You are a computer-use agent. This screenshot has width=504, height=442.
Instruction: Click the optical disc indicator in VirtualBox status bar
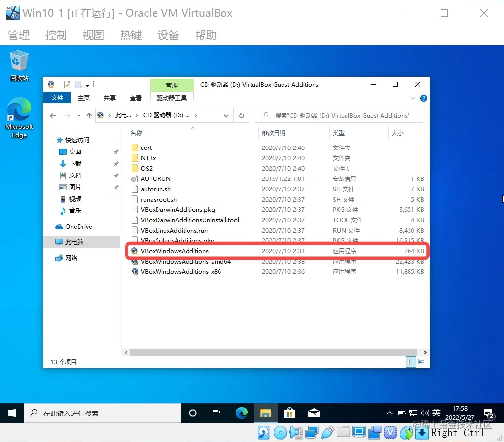(280, 433)
